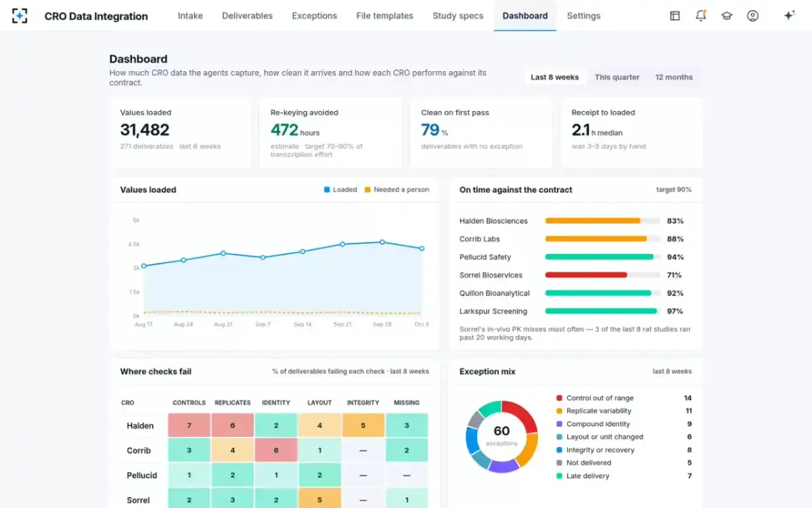Open the Receipt to loaded 2.1 h card
Image resolution: width=812 pixels, height=508 pixels.
click(632, 133)
